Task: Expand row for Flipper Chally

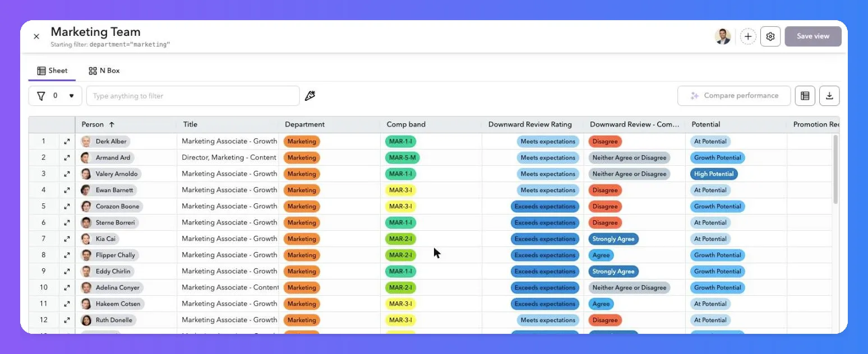Action: coord(67,255)
